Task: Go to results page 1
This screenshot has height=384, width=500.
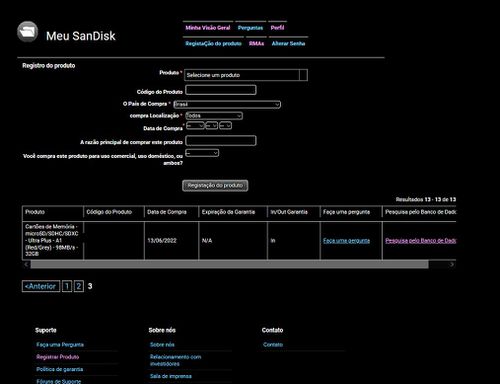Action: pyautogui.click(x=67, y=286)
